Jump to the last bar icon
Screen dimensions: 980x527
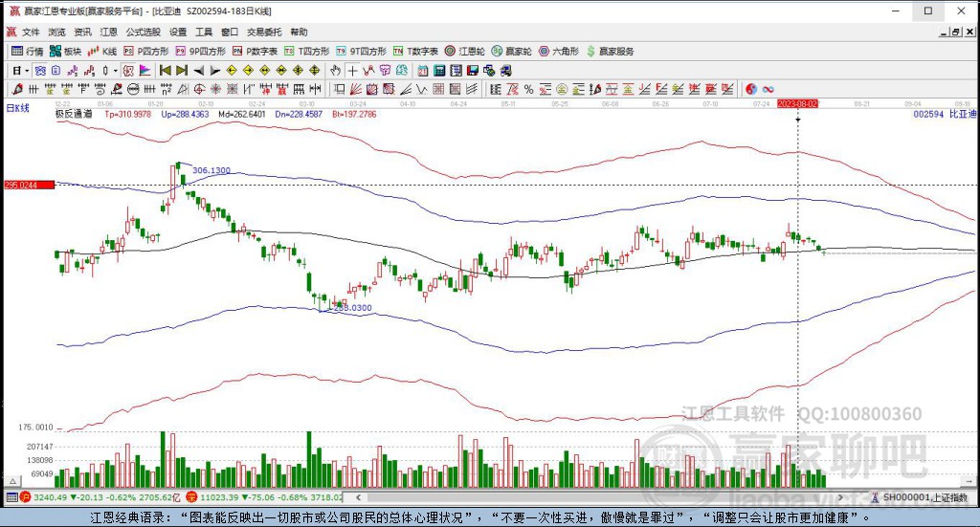pos(182,71)
